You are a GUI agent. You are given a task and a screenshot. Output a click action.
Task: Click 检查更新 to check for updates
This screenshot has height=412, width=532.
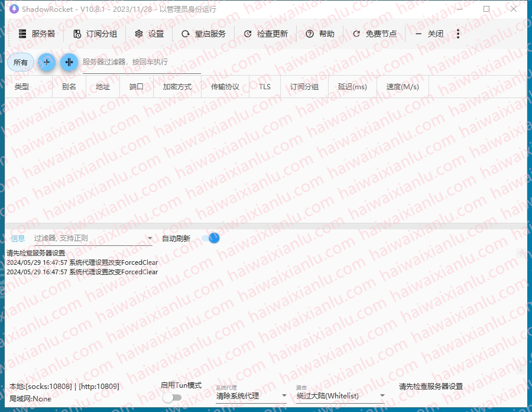point(266,34)
